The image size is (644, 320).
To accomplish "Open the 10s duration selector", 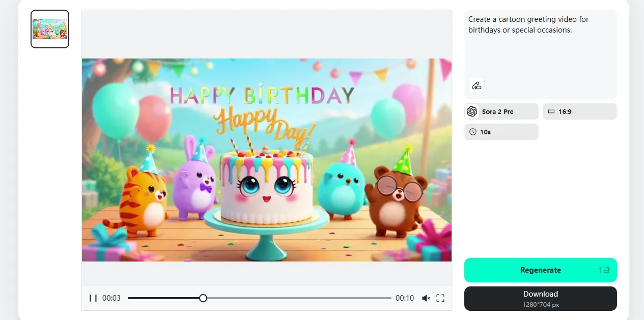I will [x=501, y=131].
